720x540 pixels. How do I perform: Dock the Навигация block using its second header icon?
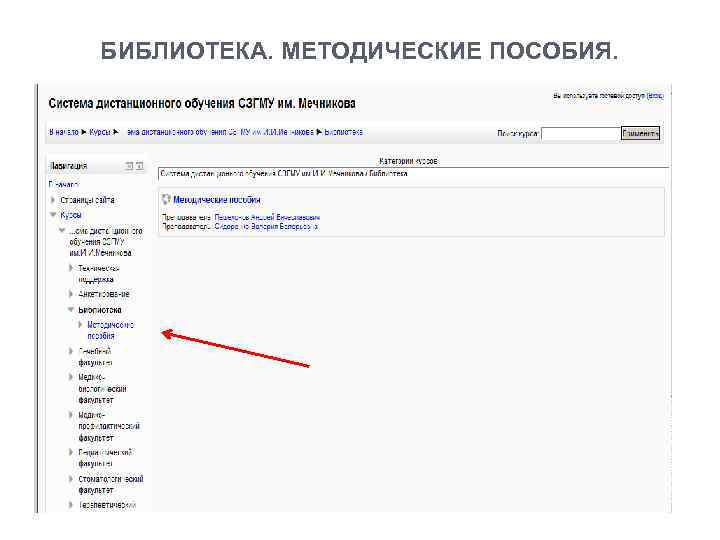tap(140, 166)
